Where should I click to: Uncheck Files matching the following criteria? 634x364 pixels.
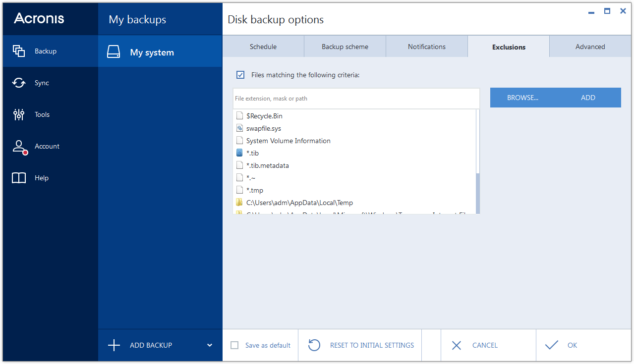(240, 75)
